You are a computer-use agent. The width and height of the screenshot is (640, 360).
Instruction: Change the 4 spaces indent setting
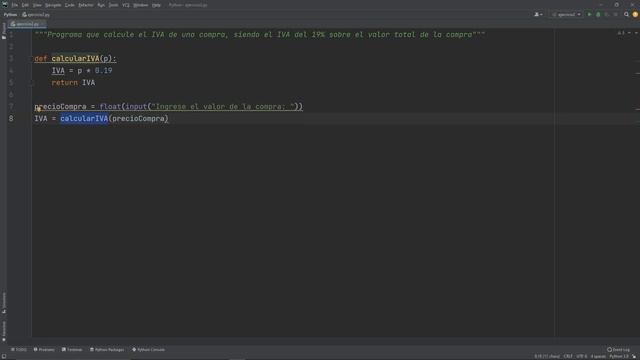(x=598, y=357)
